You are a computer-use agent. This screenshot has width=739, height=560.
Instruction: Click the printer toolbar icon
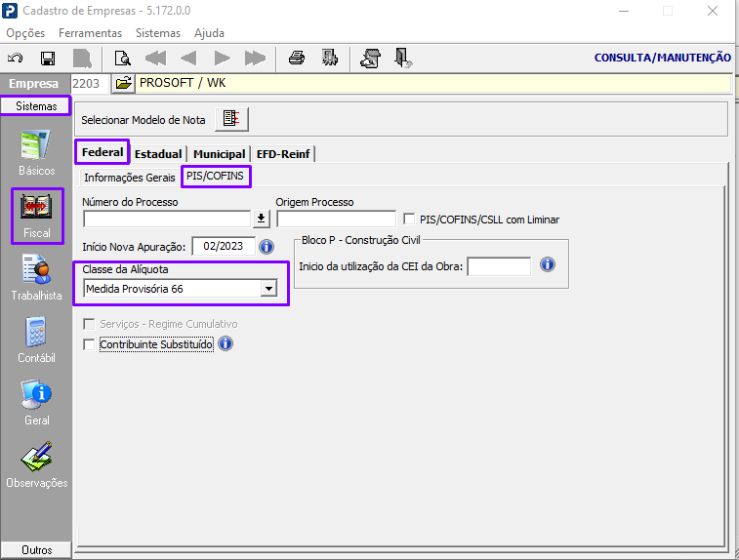pos(297,58)
